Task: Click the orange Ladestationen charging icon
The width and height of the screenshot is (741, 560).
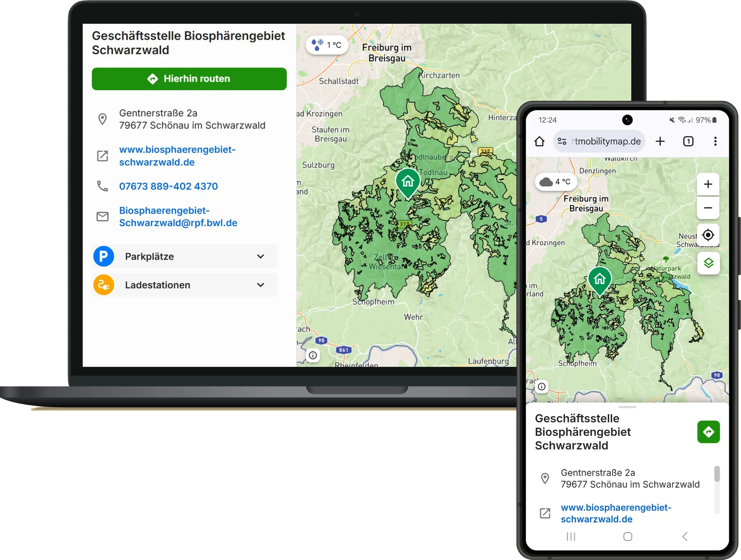Action: 104,285
